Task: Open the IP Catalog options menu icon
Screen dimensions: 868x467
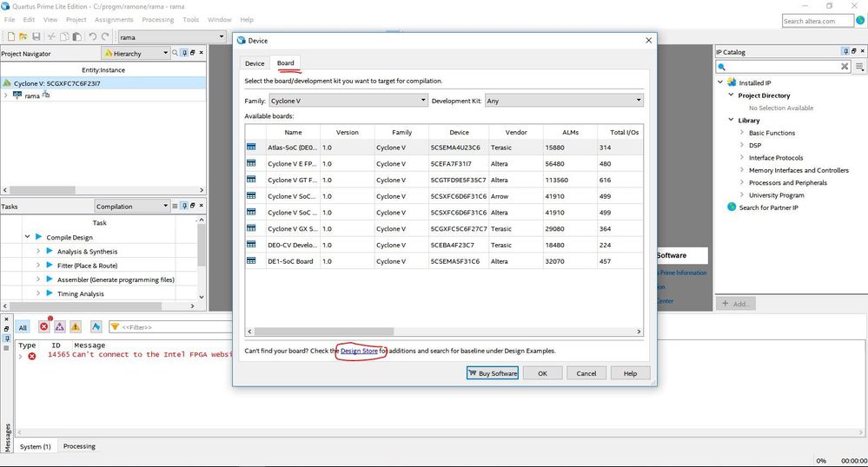Action: 859,66
